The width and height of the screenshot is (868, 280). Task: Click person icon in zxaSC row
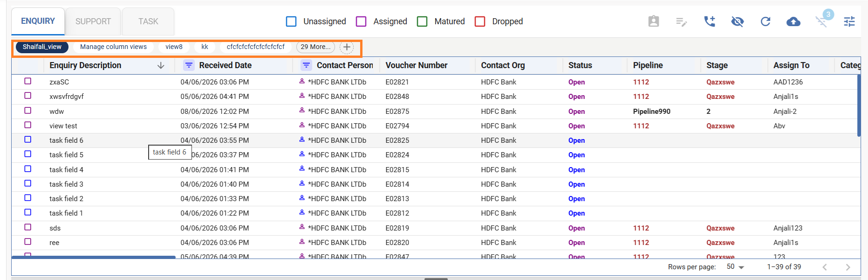pyautogui.click(x=302, y=81)
